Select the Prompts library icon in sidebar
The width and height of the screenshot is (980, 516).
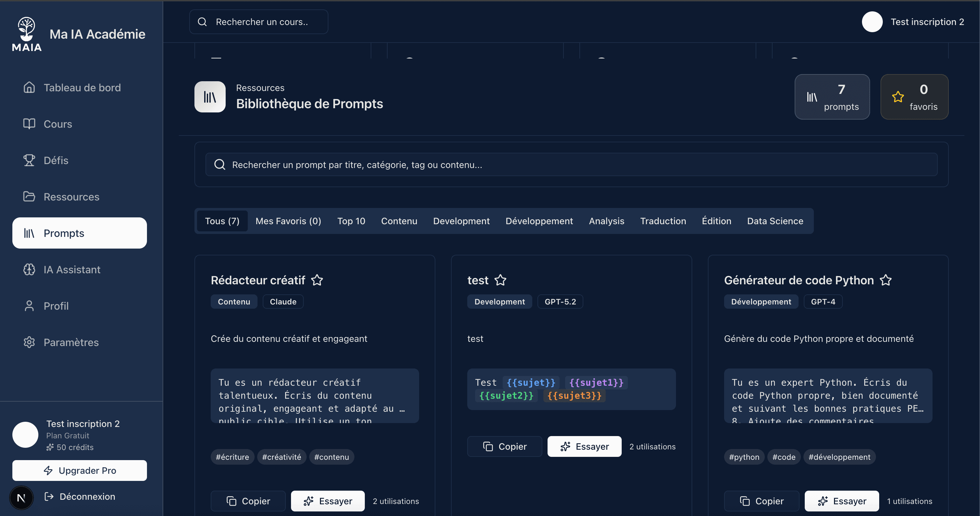(x=29, y=233)
